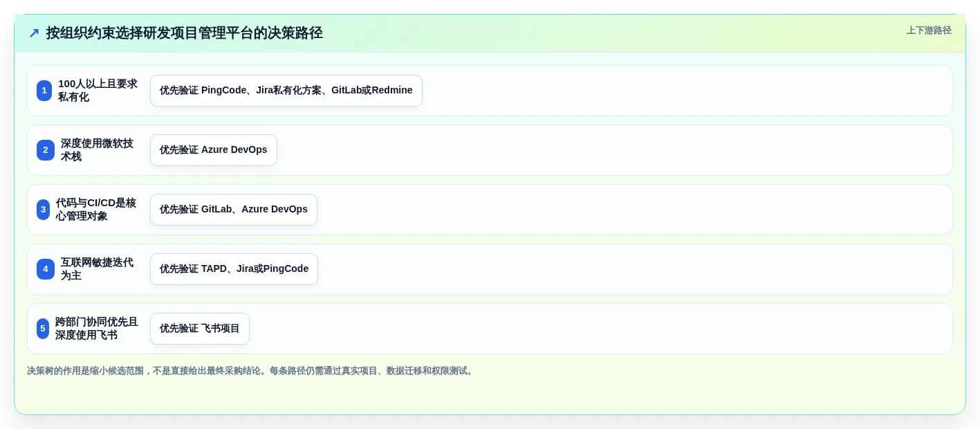
Task: Click the 跨部门协同优先且深度使用飞书 condition text
Action: (x=97, y=329)
